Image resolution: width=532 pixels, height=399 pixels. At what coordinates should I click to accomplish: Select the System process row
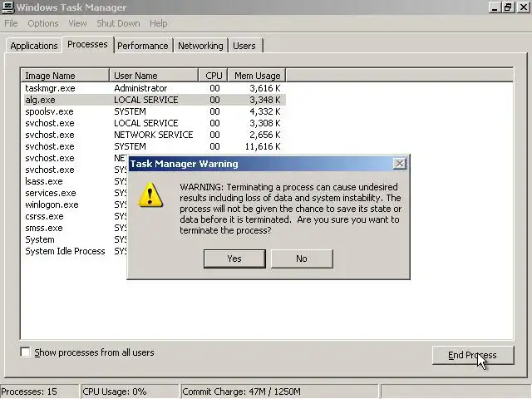40,239
